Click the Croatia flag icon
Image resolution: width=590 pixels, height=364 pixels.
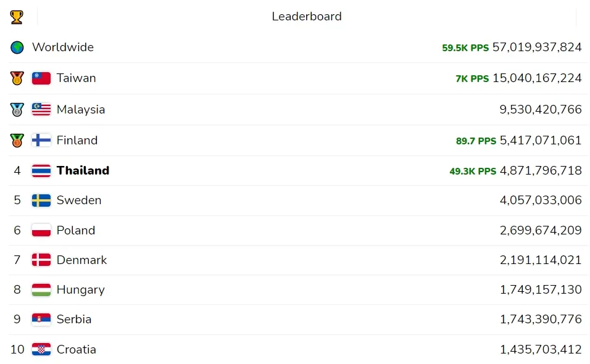pyautogui.click(x=41, y=350)
